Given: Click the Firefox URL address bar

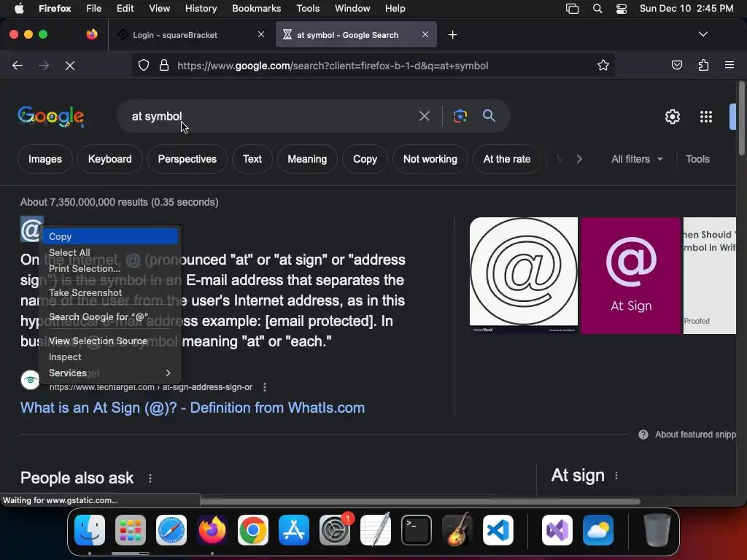Looking at the screenshot, I should click(373, 66).
